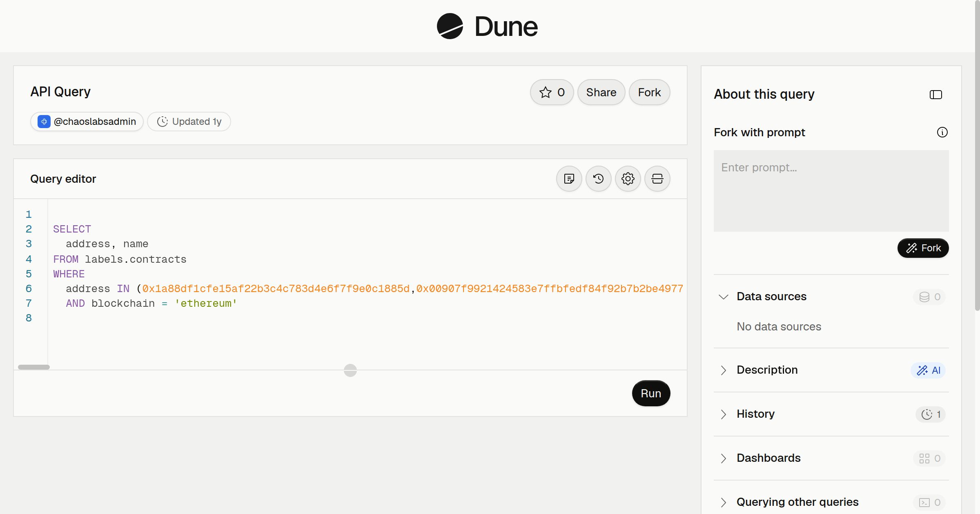Screen dimensions: 980x514
Task: Click the 'ethereum' string literal
Action: [206, 304]
